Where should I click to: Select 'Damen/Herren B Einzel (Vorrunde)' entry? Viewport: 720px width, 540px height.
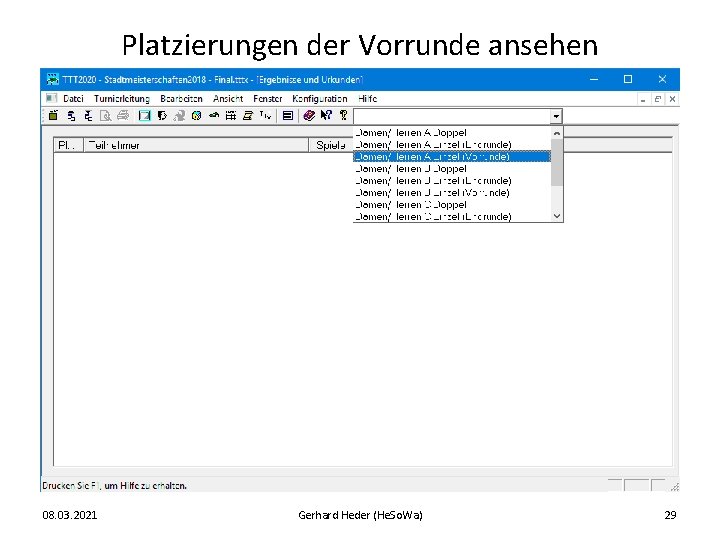pos(452,192)
